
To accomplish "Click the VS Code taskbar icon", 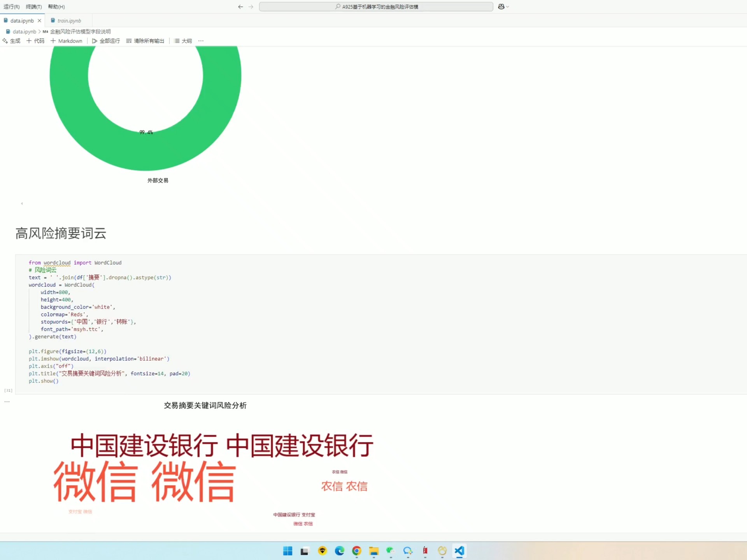I will point(459,551).
